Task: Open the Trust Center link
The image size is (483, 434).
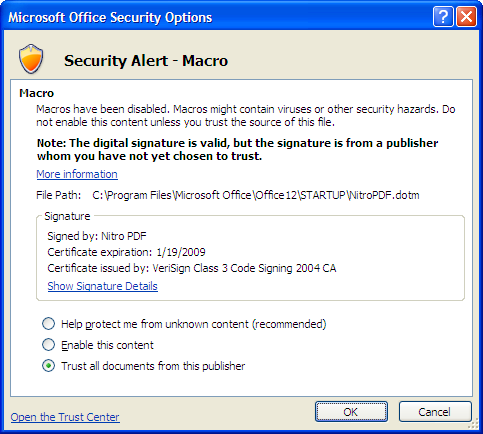Action: (65, 417)
